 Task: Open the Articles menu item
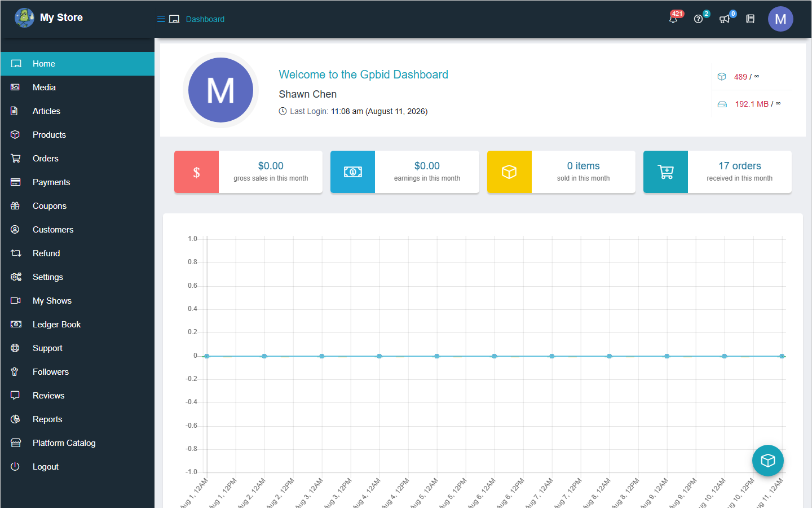coord(77,111)
